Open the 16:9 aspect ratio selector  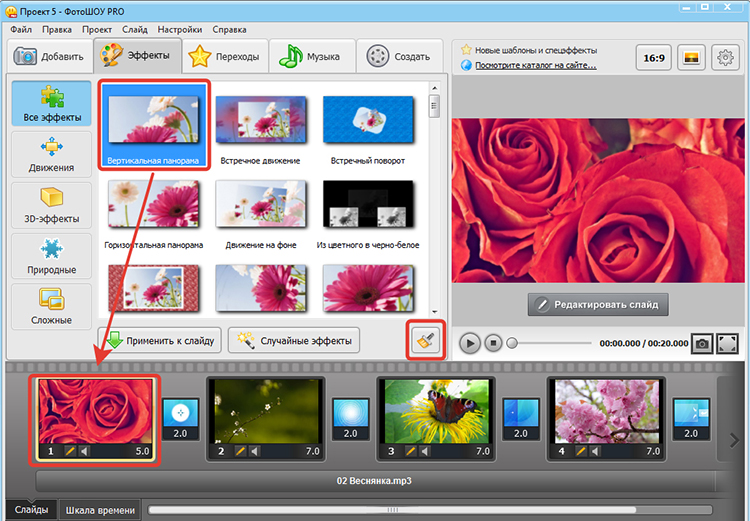point(654,58)
